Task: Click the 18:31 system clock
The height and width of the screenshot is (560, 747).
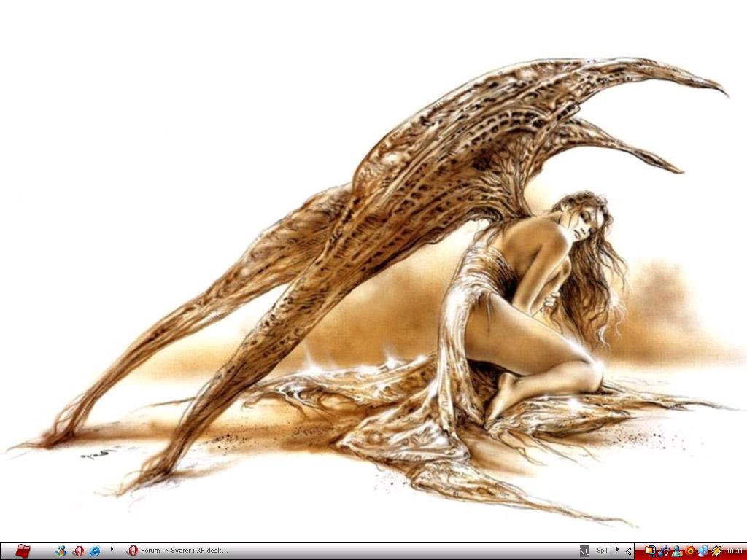Action: click(x=735, y=551)
